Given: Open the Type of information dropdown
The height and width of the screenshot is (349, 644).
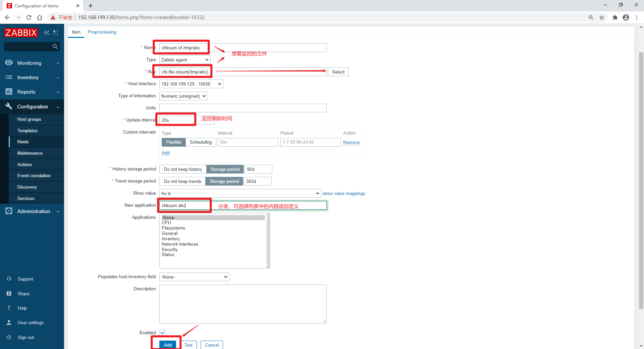Looking at the screenshot, I should (x=183, y=96).
